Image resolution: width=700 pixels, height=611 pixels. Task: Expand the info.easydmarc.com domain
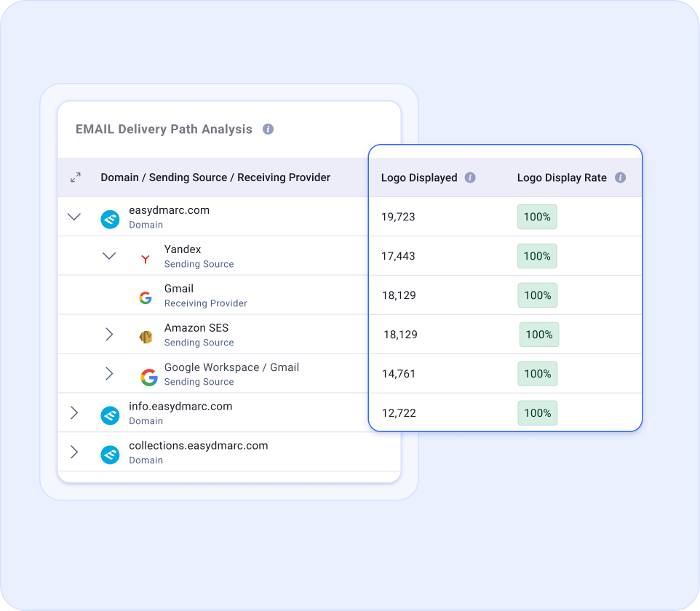(x=74, y=413)
